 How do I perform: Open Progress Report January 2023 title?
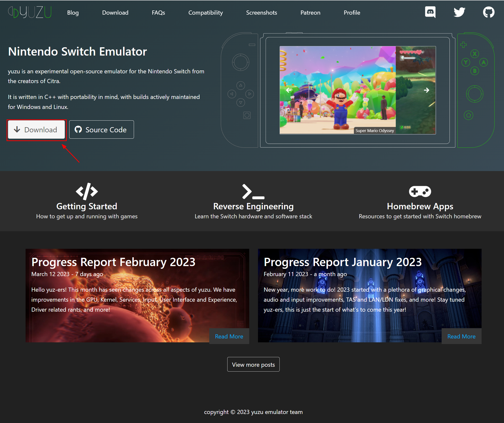pyautogui.click(x=343, y=262)
